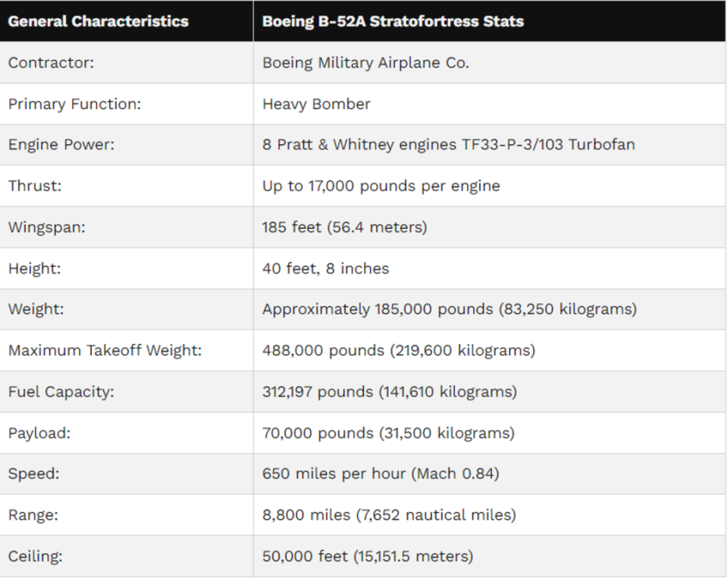Screen dimensions: 728x579
Task: Click the 185 feet wingspan value
Action: 344,227
